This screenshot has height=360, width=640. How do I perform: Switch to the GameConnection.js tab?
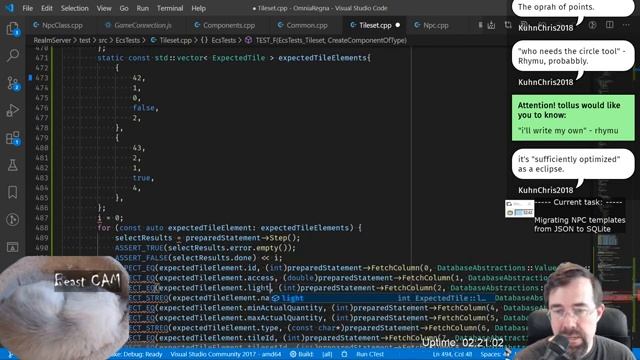142,25
